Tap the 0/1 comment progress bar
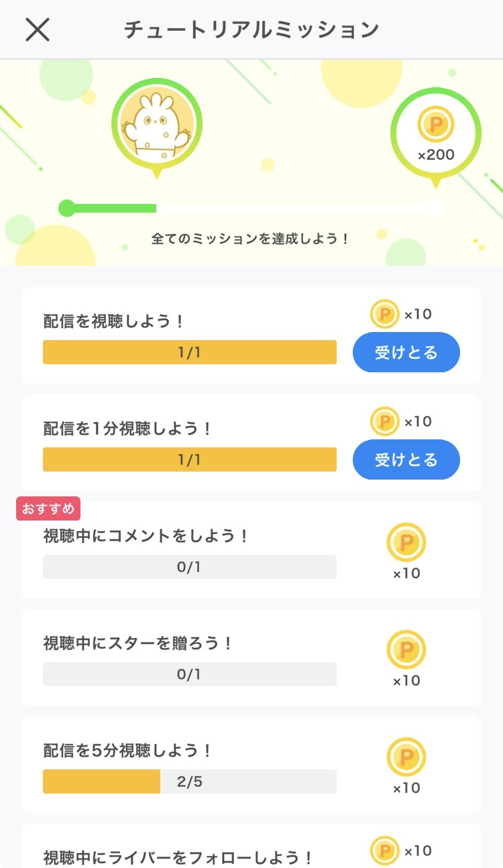 click(x=190, y=567)
